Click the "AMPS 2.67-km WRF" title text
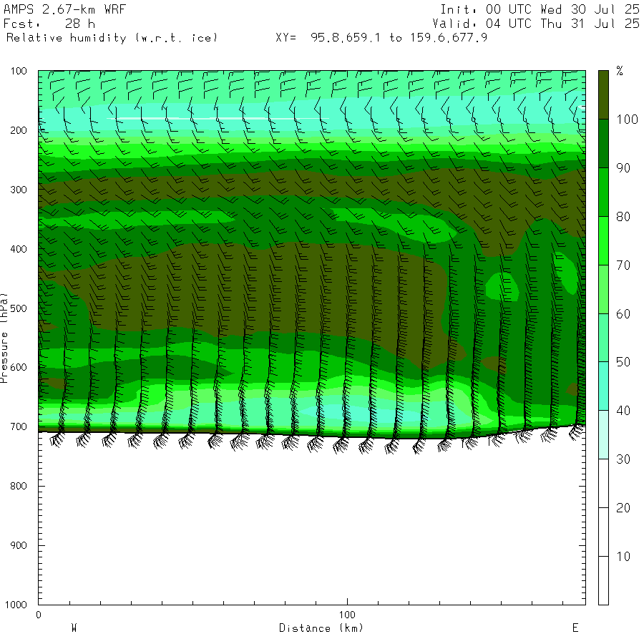The width and height of the screenshot is (644, 644). coord(64,9)
